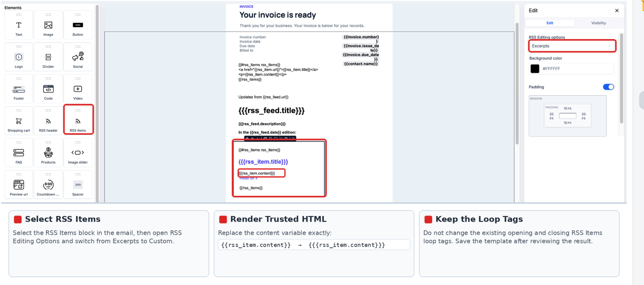Switch to the Visibility tab
644x285 pixels.
click(598, 23)
